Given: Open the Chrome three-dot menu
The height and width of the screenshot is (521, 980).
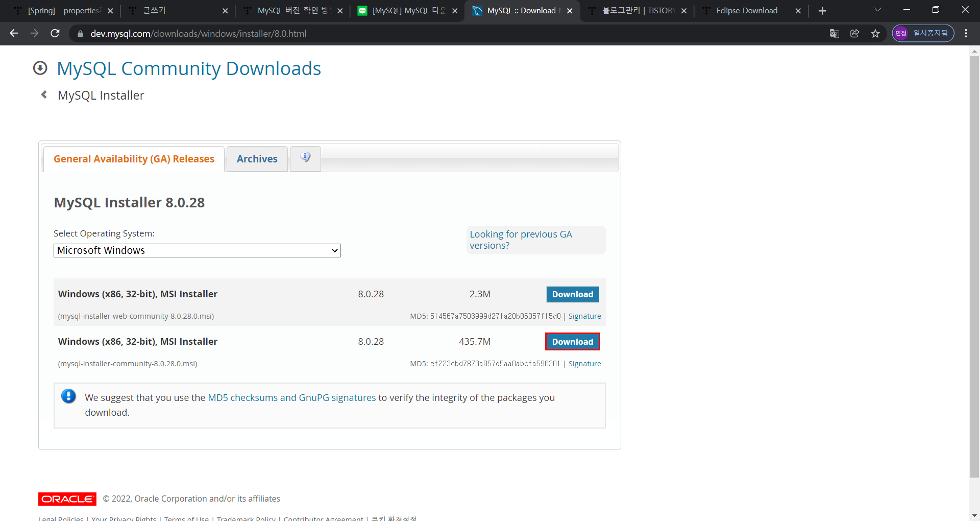Looking at the screenshot, I should pyautogui.click(x=966, y=33).
